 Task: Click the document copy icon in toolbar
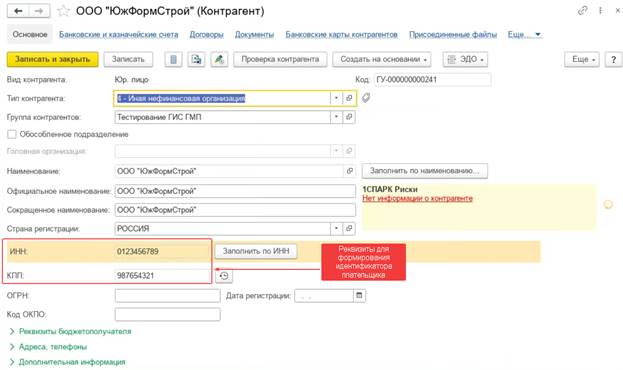tap(196, 60)
